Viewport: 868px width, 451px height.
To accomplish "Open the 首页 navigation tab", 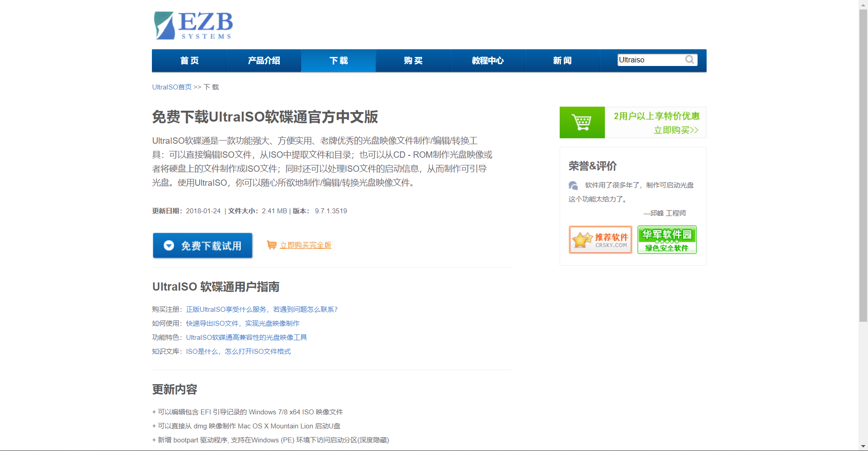I will coord(189,61).
